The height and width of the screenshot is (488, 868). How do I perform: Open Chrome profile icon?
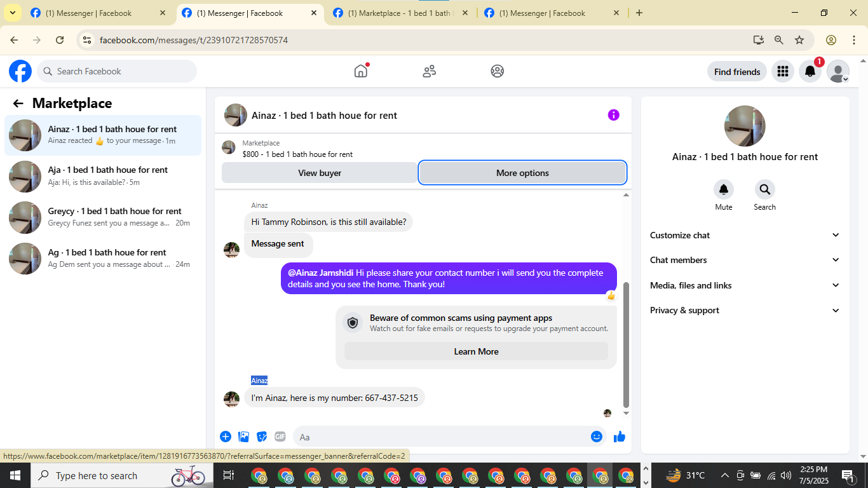[831, 40]
